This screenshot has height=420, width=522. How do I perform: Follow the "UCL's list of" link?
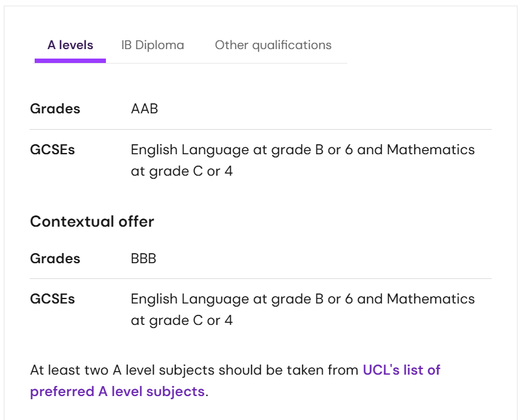click(x=402, y=370)
